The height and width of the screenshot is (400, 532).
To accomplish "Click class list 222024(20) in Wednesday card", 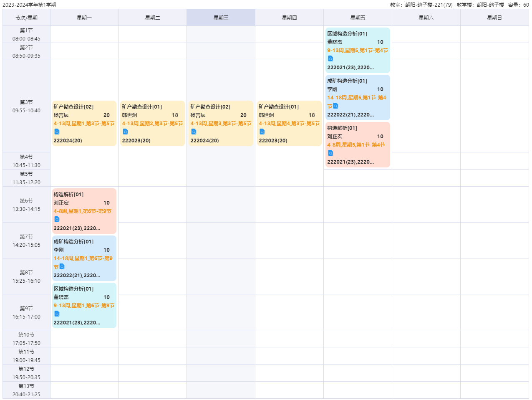I will click(204, 141).
